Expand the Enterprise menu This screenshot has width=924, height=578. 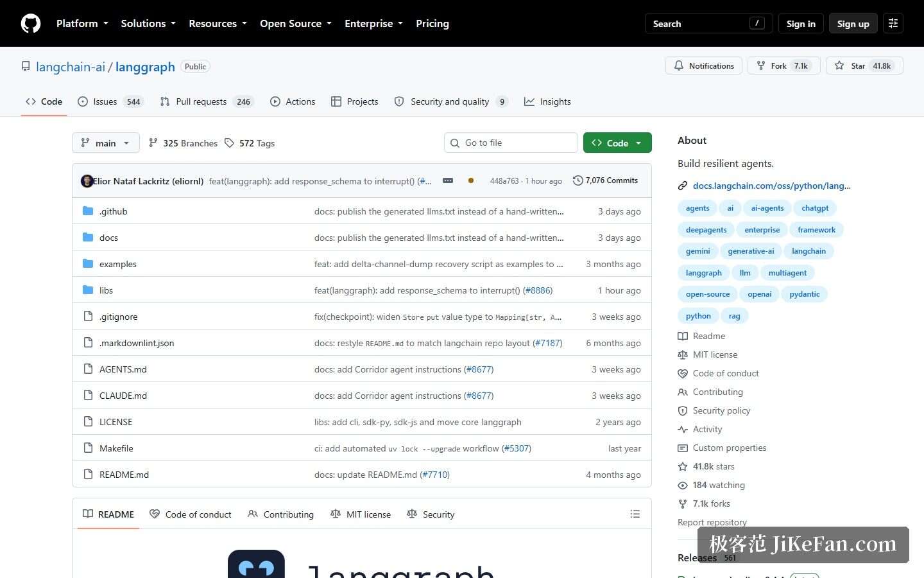pos(374,24)
